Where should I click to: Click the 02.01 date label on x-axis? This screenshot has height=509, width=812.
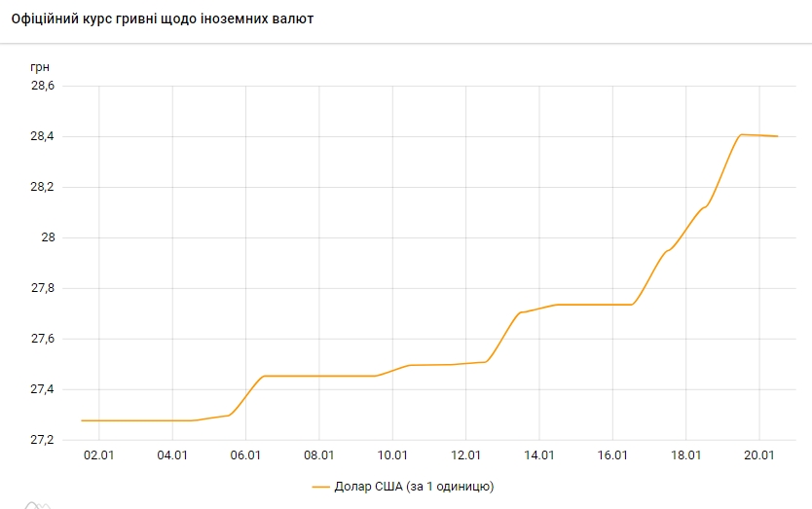pos(99,454)
